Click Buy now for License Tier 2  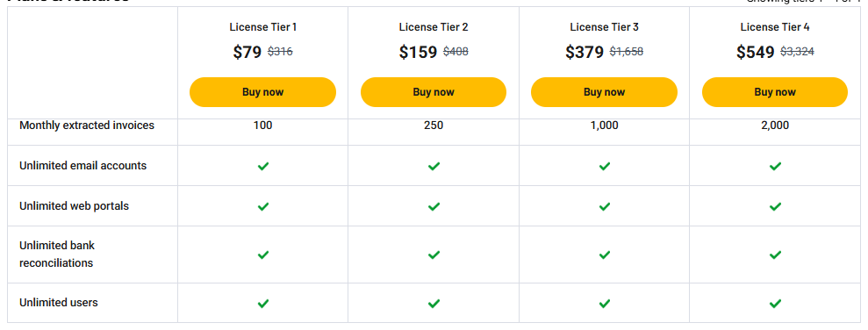[434, 92]
